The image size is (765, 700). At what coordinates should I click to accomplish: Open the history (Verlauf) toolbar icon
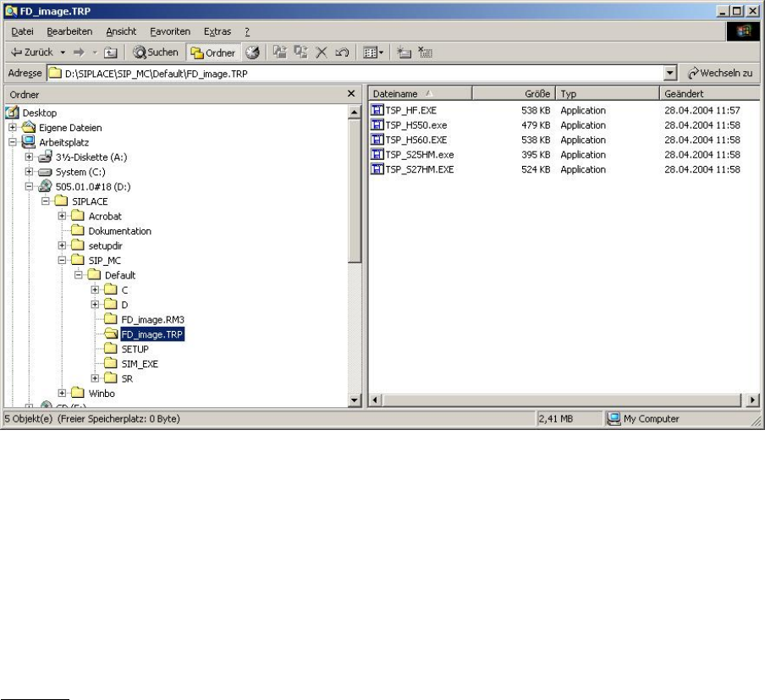tap(252, 52)
